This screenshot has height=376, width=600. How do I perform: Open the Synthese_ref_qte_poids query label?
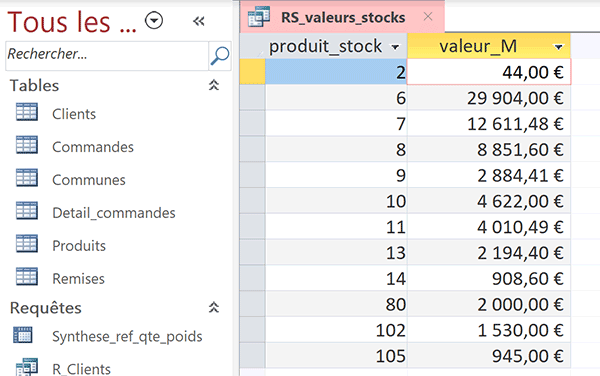coord(127,337)
